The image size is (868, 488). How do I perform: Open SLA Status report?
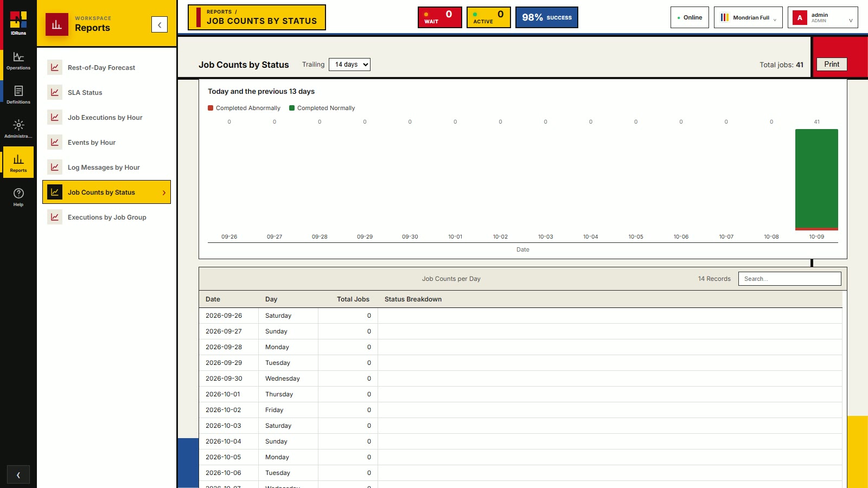106,93
